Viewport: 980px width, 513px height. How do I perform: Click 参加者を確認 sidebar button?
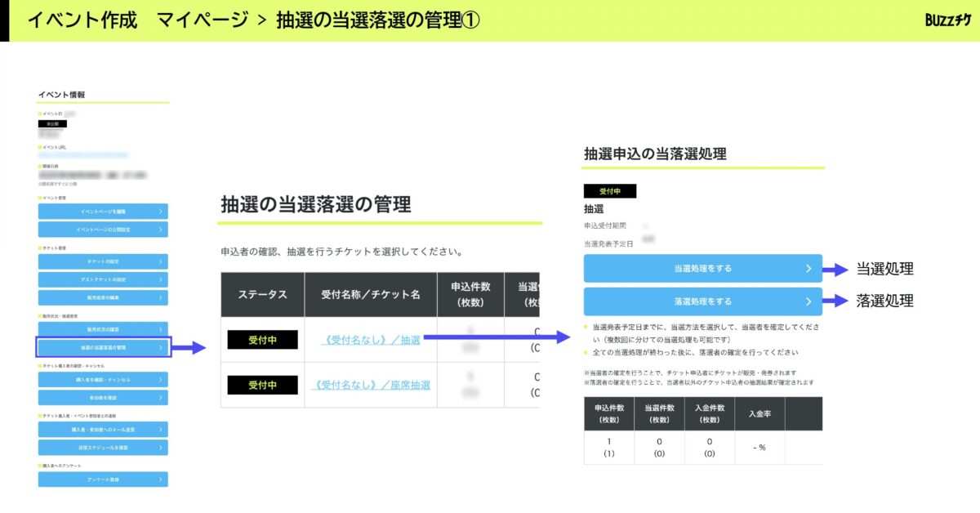(x=103, y=398)
